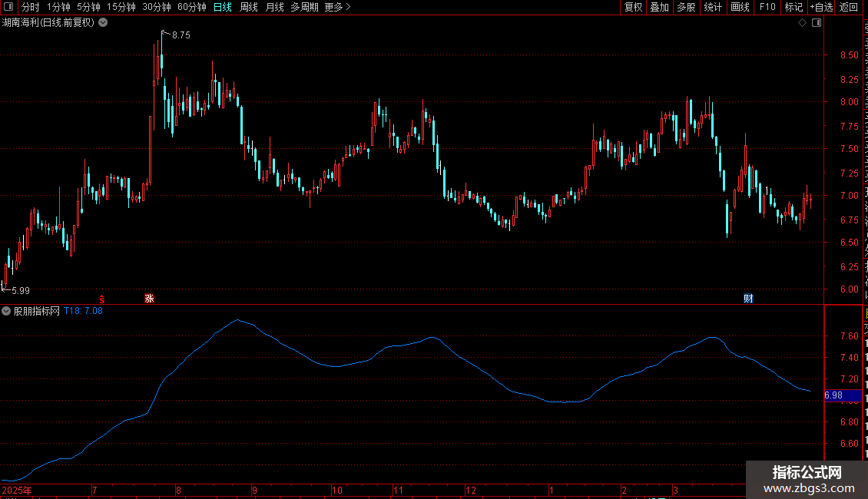Click the 湖南海利(日线.前复权) chart title
The image size is (868, 499).
pos(48,23)
